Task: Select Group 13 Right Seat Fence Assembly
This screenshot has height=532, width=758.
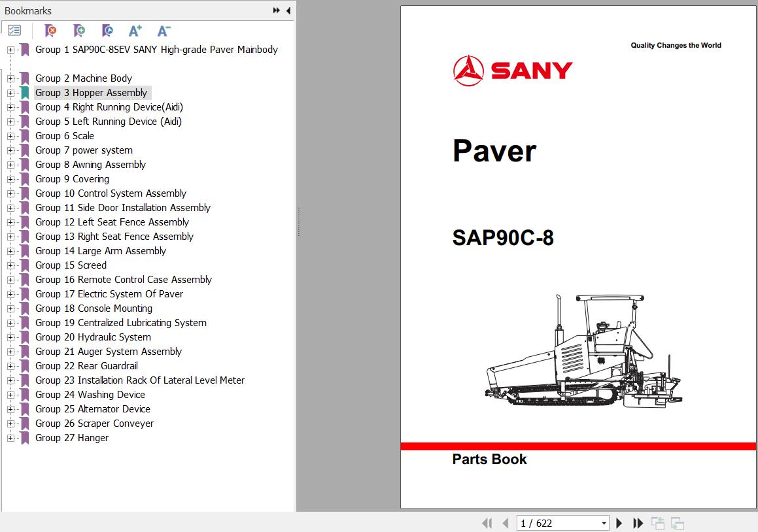Action: click(114, 237)
